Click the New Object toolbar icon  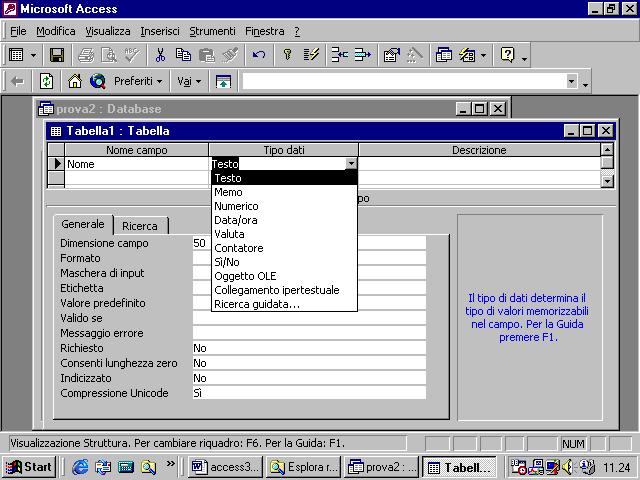[467, 55]
